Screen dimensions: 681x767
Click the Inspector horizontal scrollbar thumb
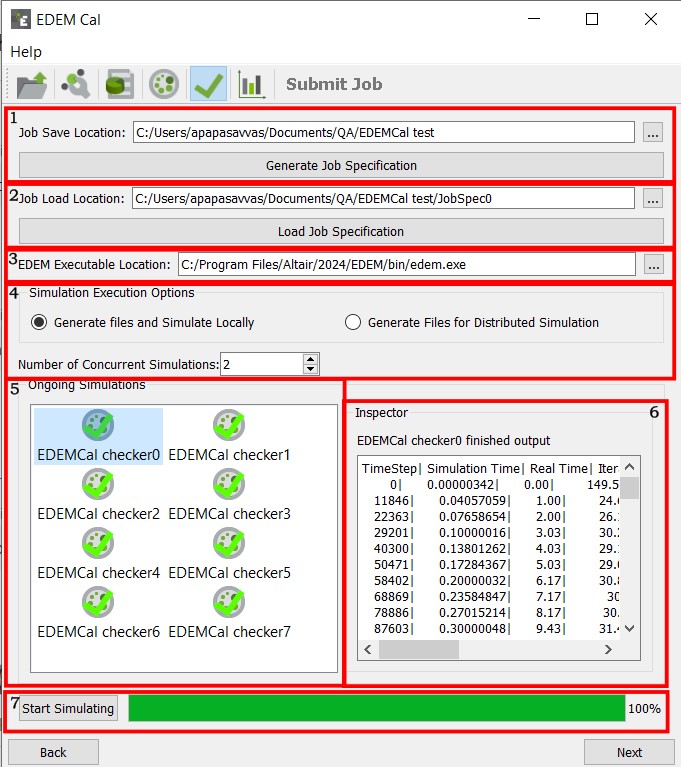tap(419, 650)
